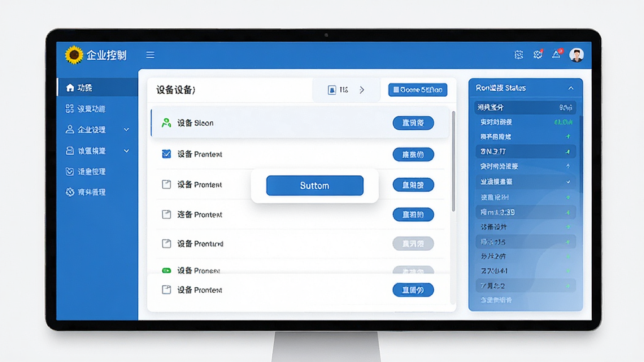Tick the checkbox in the bottom device row
The width and height of the screenshot is (644, 362).
(x=166, y=290)
